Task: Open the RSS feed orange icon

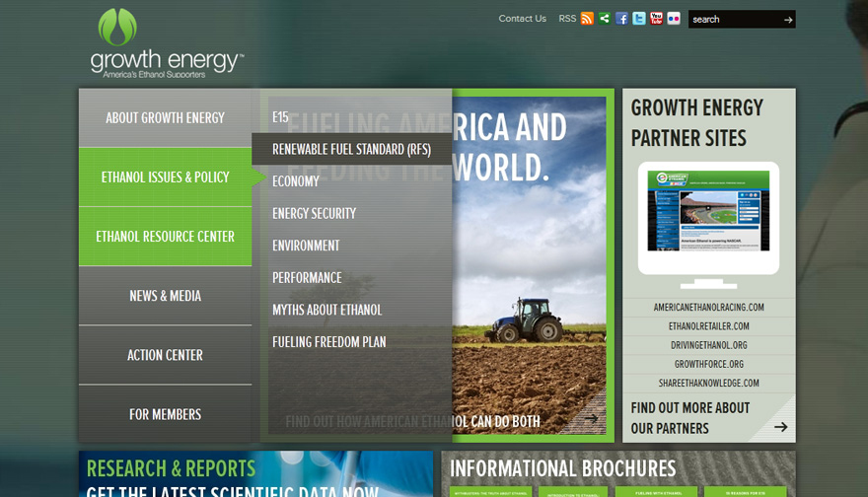Action: [x=587, y=19]
